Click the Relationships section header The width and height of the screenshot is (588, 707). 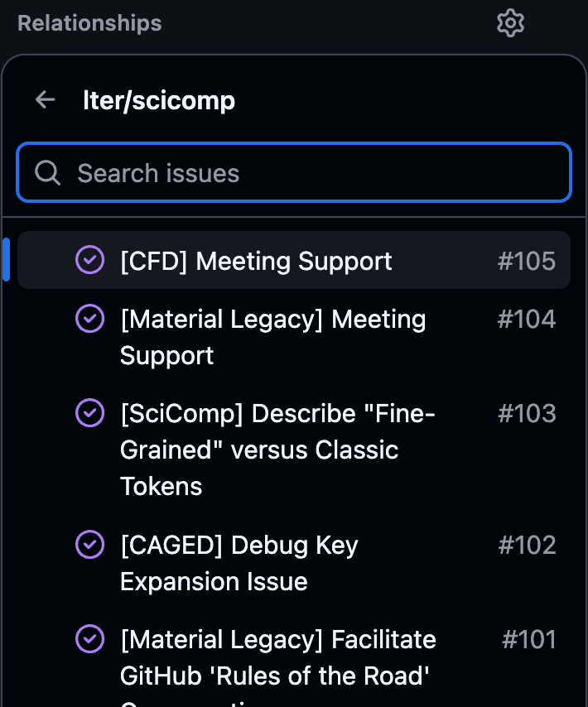(89, 23)
